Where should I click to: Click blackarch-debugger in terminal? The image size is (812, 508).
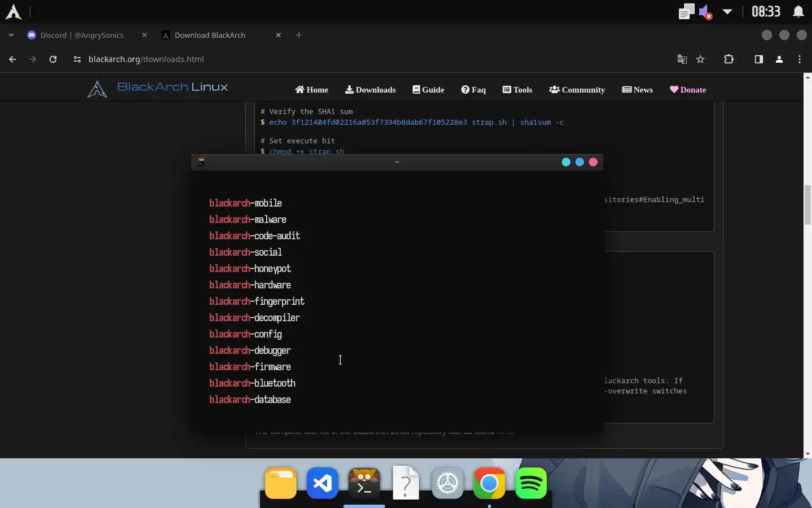250,351
